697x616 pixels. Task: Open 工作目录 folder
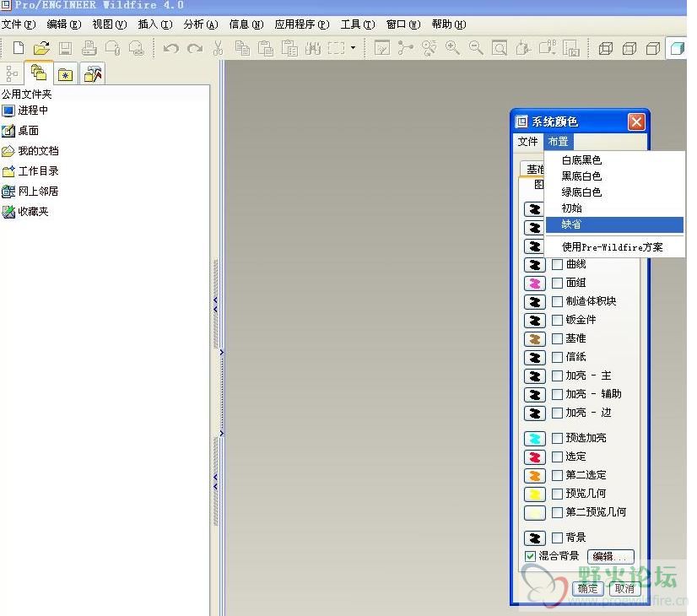coord(30,171)
